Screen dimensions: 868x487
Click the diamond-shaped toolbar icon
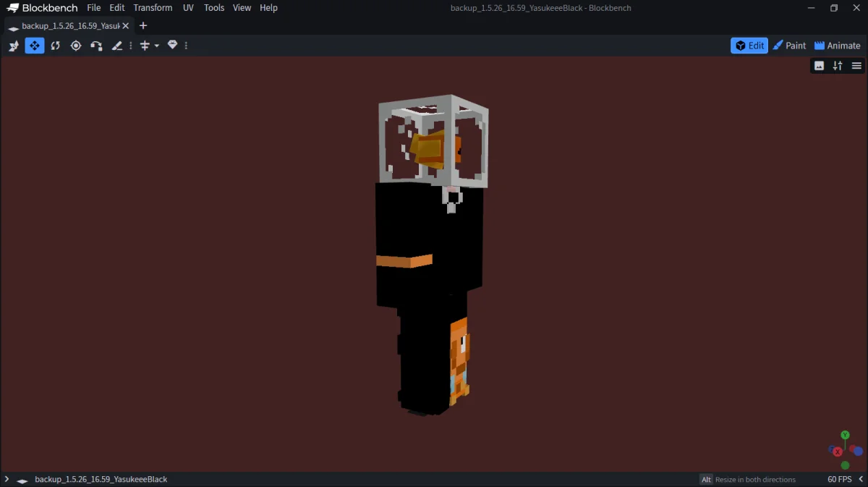coord(172,45)
